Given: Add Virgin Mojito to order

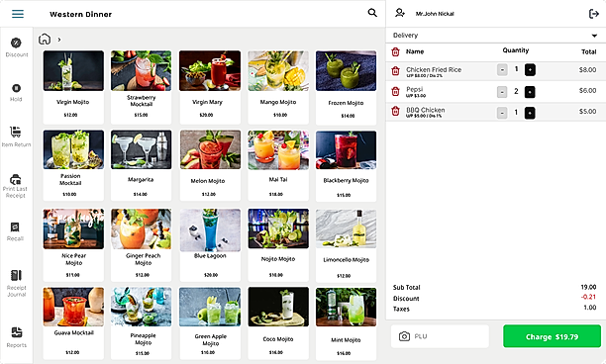Looking at the screenshot, I should [73, 87].
